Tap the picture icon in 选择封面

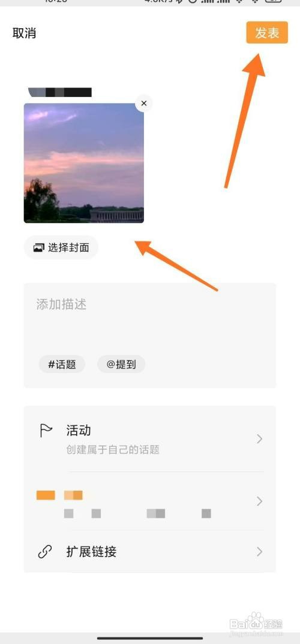(38, 247)
